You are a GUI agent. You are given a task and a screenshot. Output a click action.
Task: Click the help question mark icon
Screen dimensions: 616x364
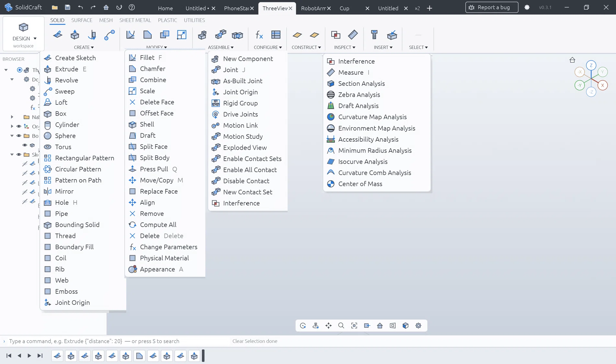point(131,7)
